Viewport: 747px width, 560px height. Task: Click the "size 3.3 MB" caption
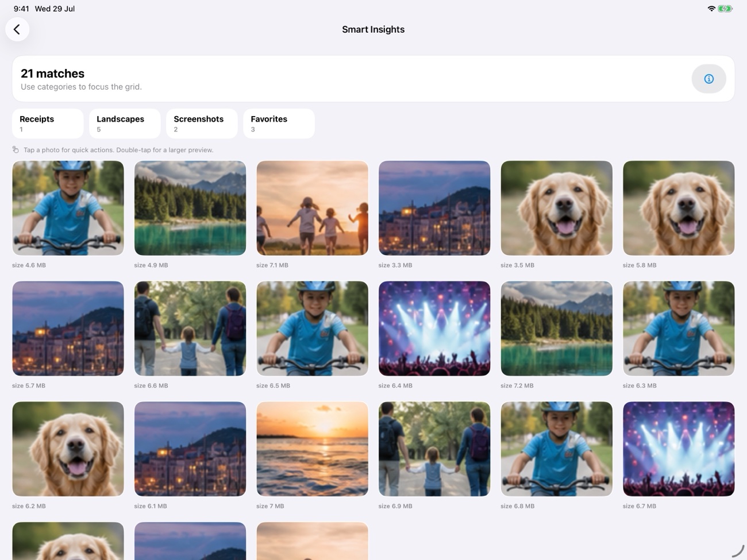[395, 265]
